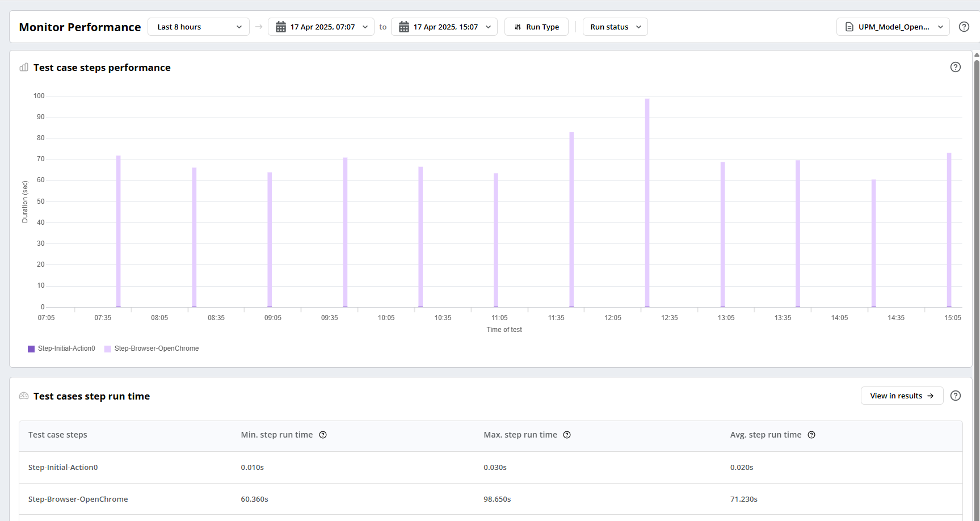Open the Run Type filter

pos(536,27)
